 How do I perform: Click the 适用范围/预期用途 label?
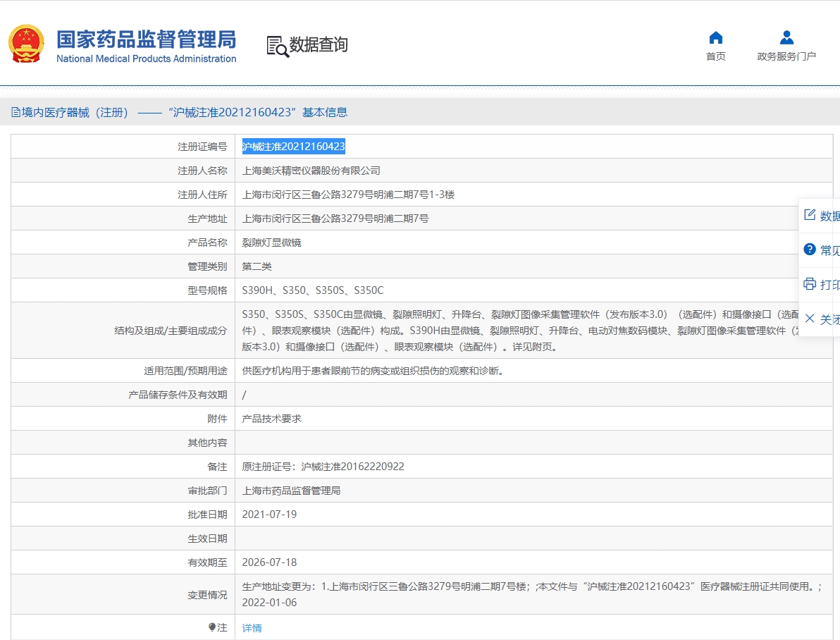coord(185,371)
